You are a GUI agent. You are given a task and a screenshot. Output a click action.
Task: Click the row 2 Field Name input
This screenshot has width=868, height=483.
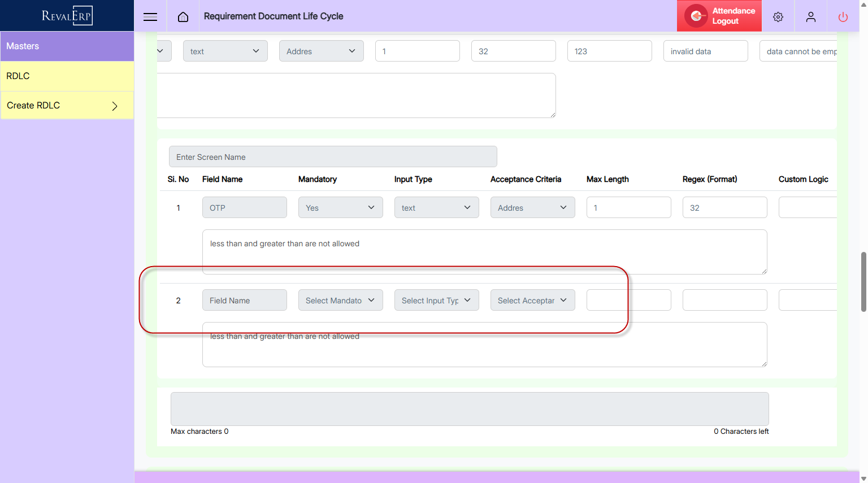[244, 301]
